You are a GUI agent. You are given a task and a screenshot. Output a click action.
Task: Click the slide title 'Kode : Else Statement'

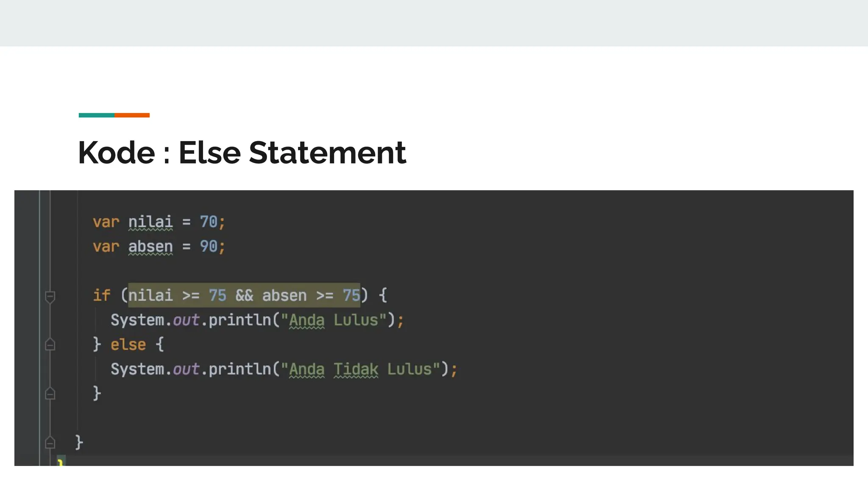(x=242, y=152)
